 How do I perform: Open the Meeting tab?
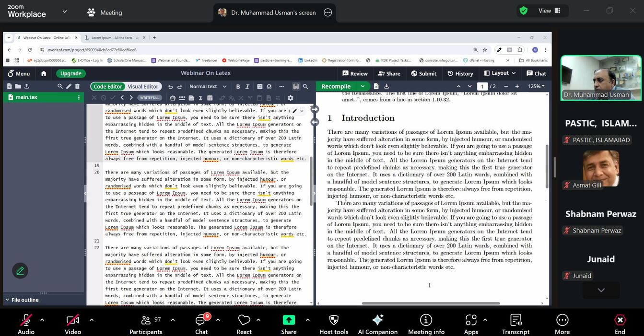point(105,12)
